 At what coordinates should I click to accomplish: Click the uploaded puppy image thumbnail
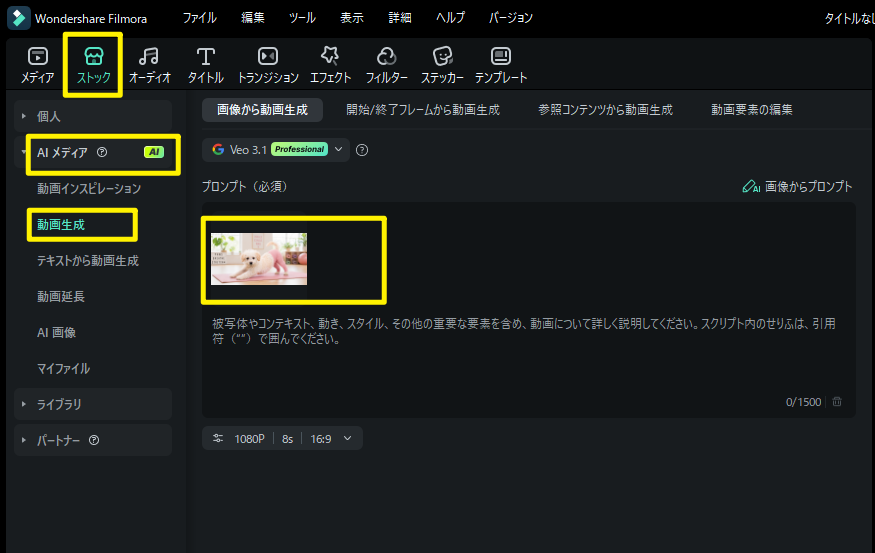259,259
